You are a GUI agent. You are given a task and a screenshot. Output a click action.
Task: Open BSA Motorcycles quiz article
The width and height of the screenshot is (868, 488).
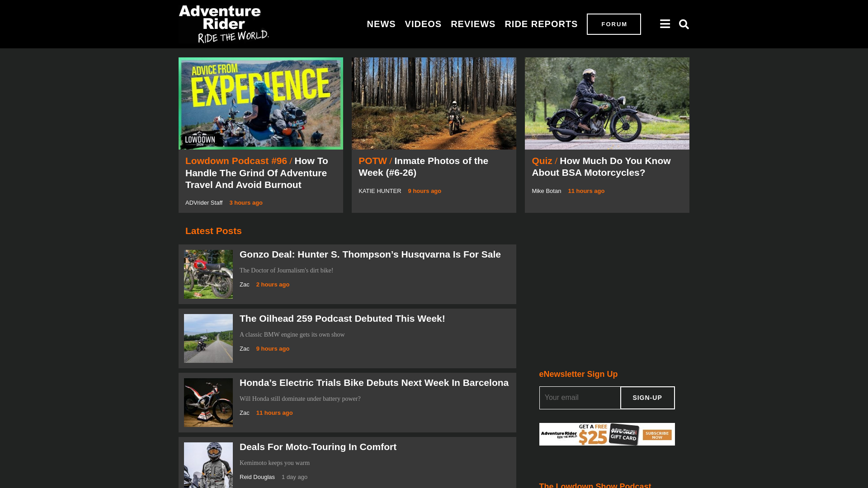pos(601,167)
